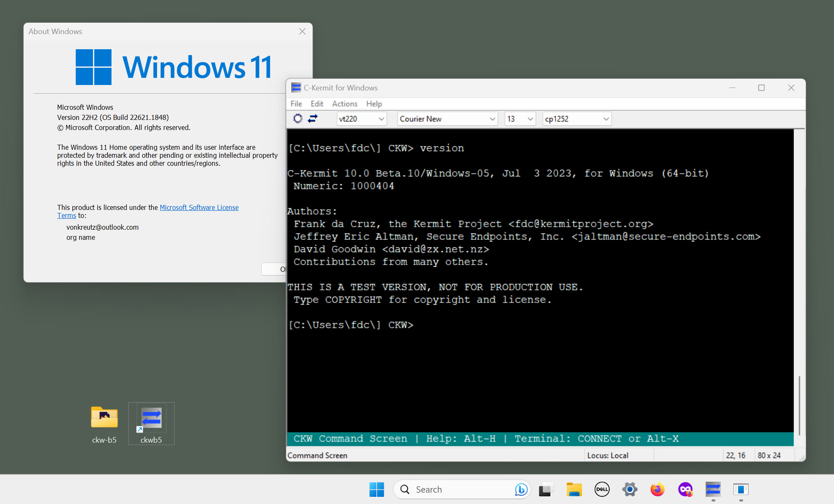Open the Edit menu in C-Kermit
Image resolution: width=834 pixels, height=504 pixels.
click(x=317, y=103)
